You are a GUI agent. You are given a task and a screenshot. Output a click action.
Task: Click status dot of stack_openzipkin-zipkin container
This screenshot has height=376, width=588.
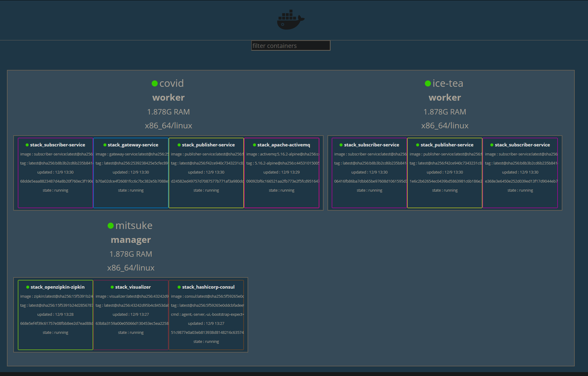[x=28, y=287]
